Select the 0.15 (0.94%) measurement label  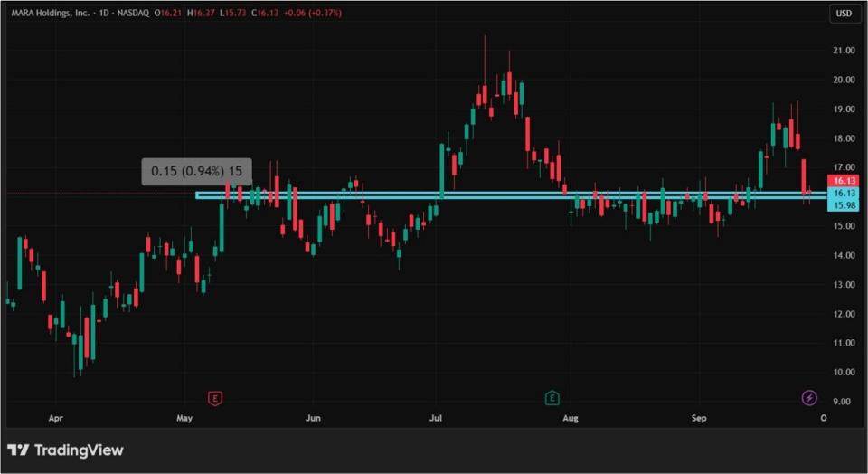point(196,172)
